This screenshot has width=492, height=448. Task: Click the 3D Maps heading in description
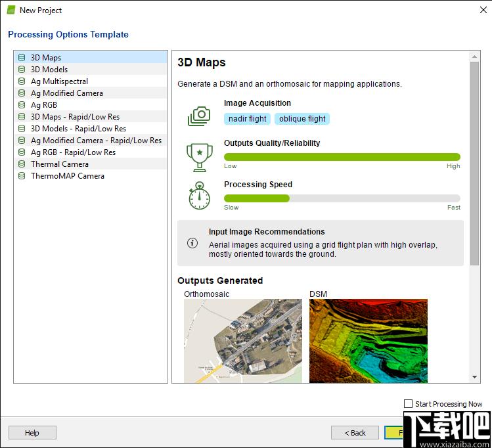[x=202, y=62]
